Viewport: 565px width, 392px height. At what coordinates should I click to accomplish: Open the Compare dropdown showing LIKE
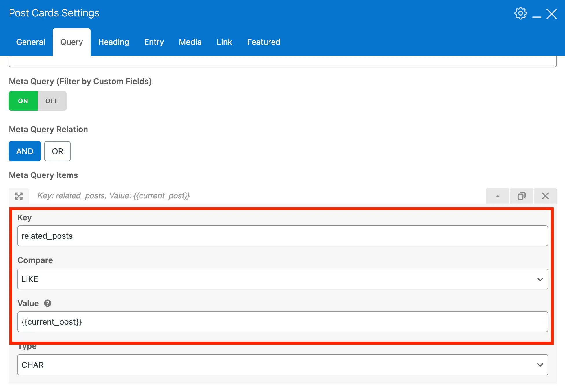(x=282, y=279)
